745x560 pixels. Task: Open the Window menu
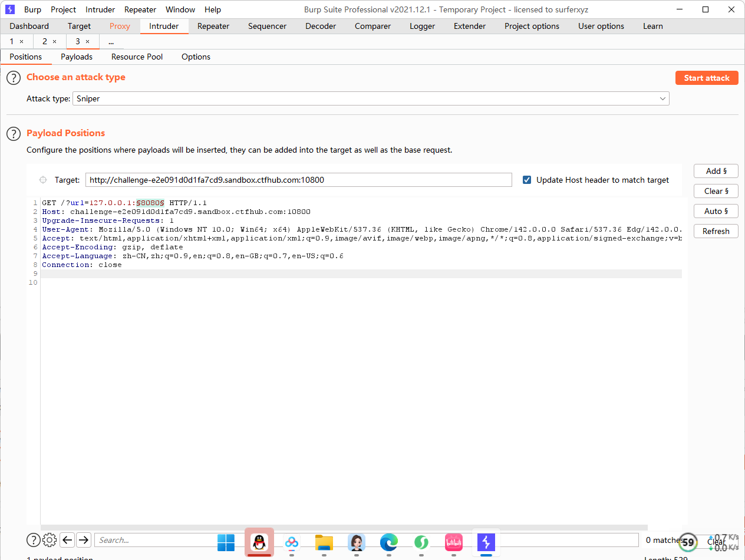pos(180,9)
